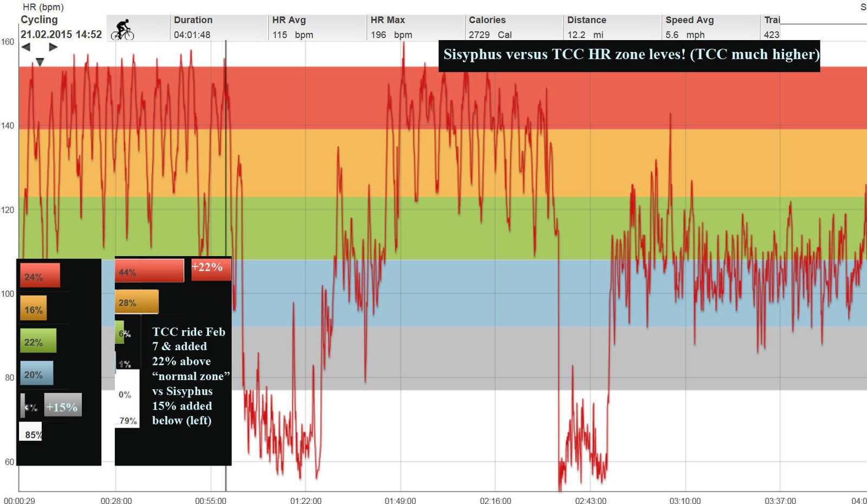The width and height of the screenshot is (867, 504).
Task: Click the gray +15% badge
Action: click(63, 406)
